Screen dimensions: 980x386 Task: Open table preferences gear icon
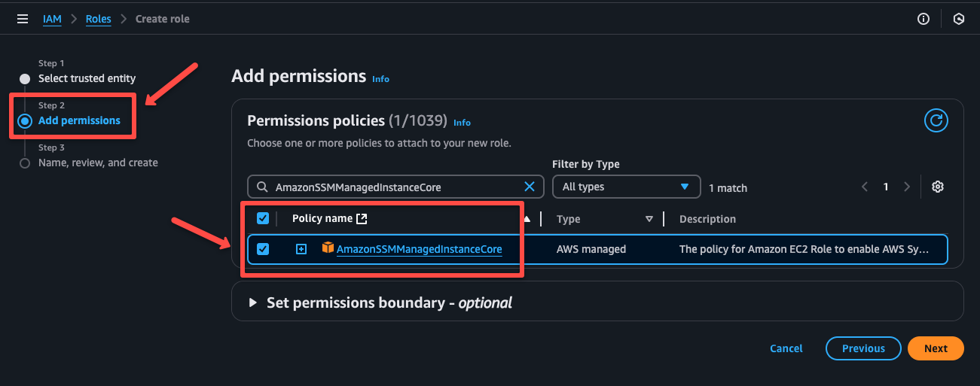(938, 187)
